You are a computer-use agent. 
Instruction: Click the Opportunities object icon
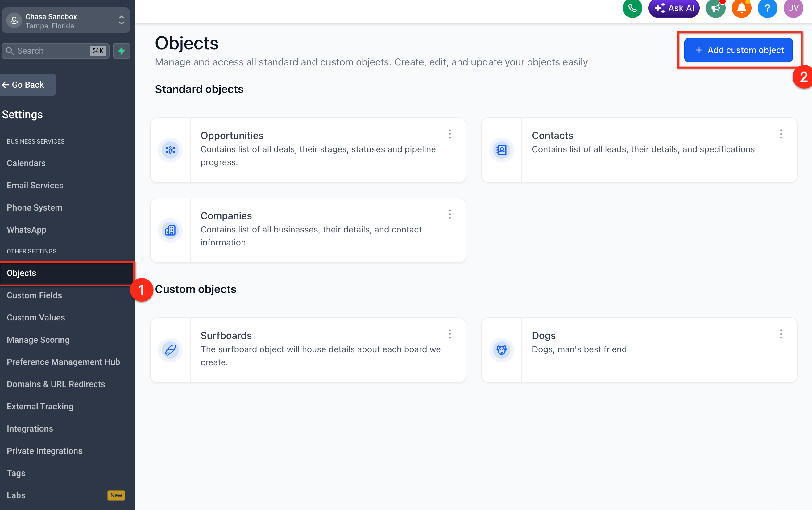tap(170, 150)
